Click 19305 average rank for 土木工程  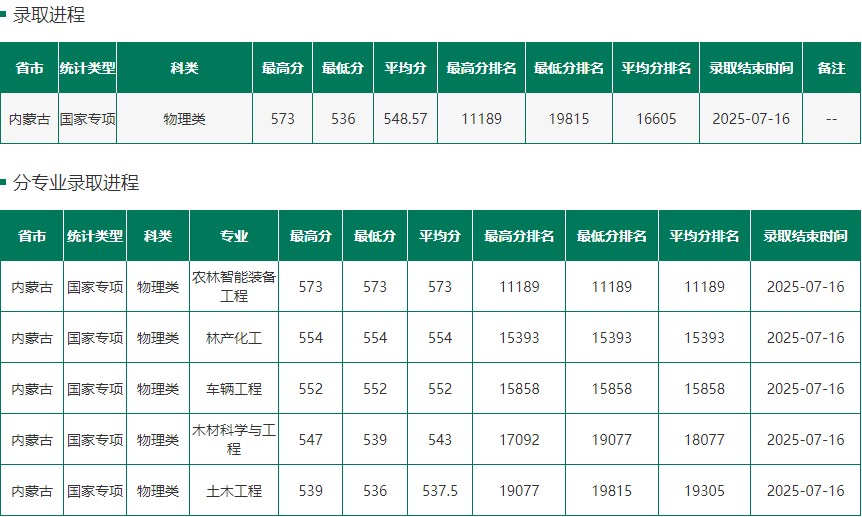704,491
